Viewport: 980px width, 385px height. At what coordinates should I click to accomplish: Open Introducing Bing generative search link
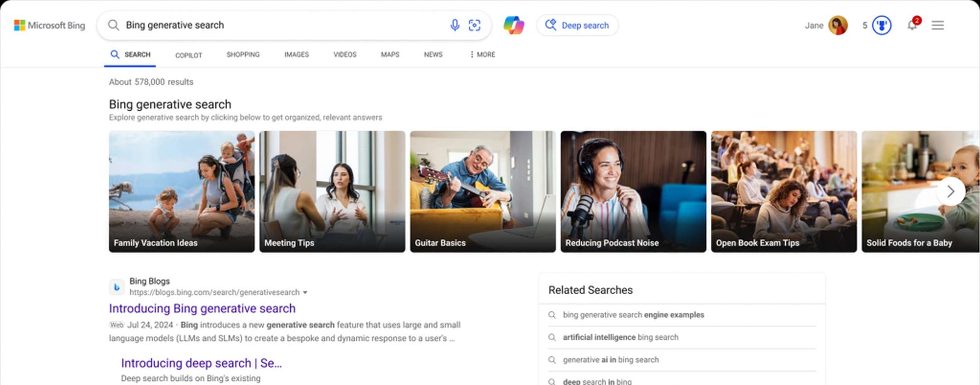(202, 309)
